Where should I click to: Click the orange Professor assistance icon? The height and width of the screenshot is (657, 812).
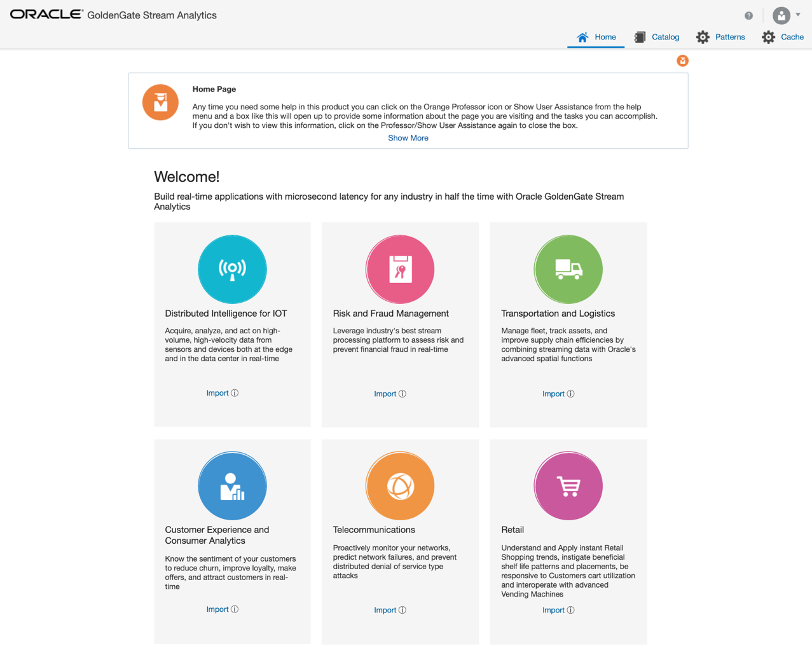pos(682,60)
